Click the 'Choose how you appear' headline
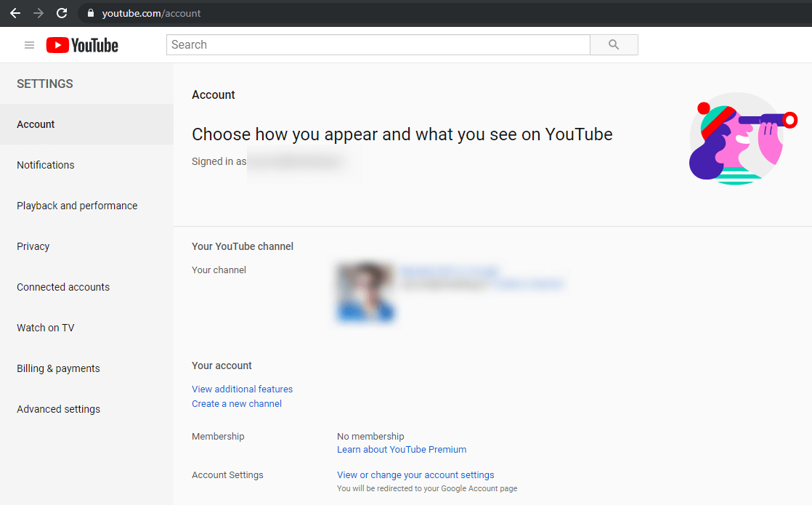The height and width of the screenshot is (505, 812). tap(402, 134)
